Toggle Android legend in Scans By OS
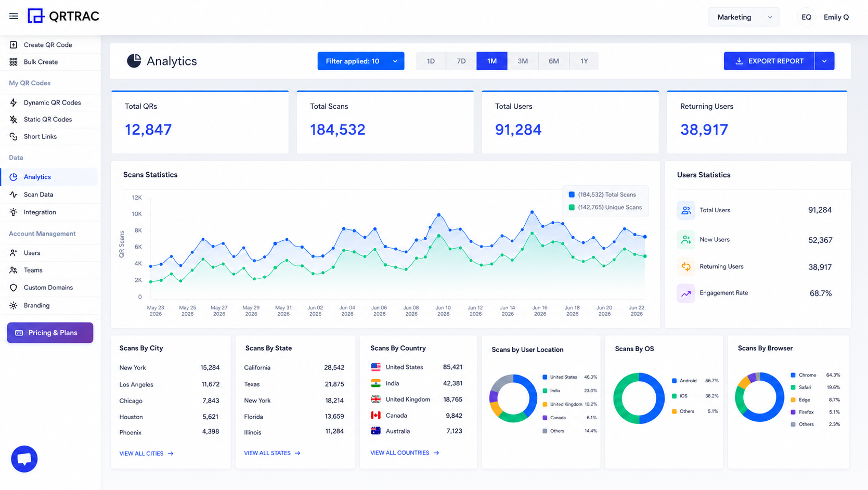The height and width of the screenshot is (490, 868). (x=683, y=381)
